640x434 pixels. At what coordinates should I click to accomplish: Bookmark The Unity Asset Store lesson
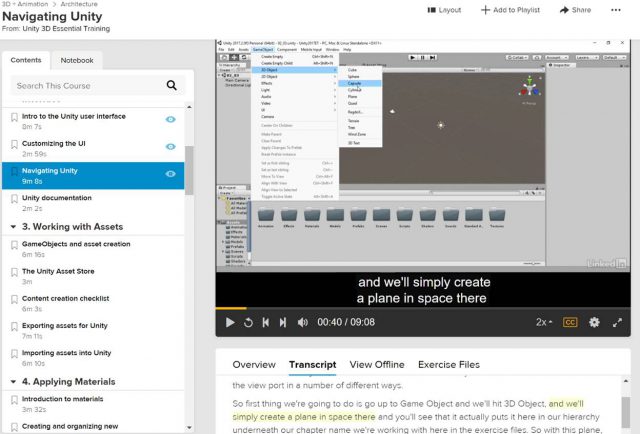pos(14,272)
